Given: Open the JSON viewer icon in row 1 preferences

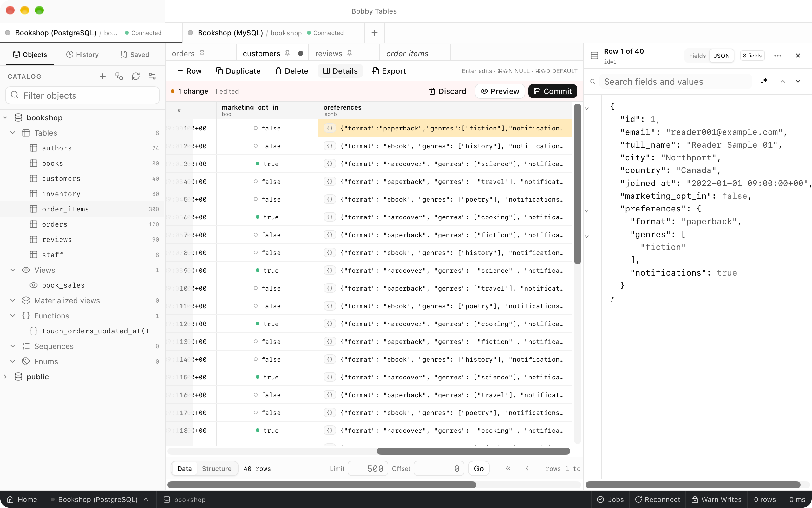Looking at the screenshot, I should pos(330,128).
